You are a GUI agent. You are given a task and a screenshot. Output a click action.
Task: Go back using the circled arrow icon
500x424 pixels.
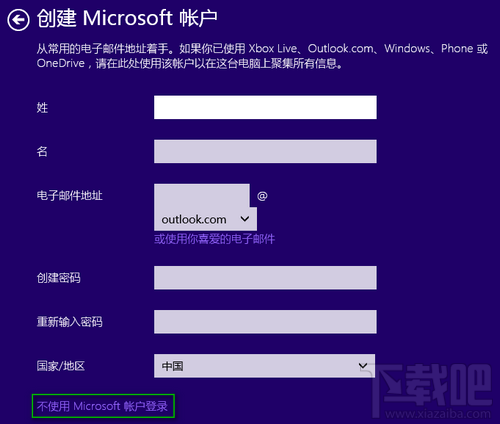click(x=18, y=20)
